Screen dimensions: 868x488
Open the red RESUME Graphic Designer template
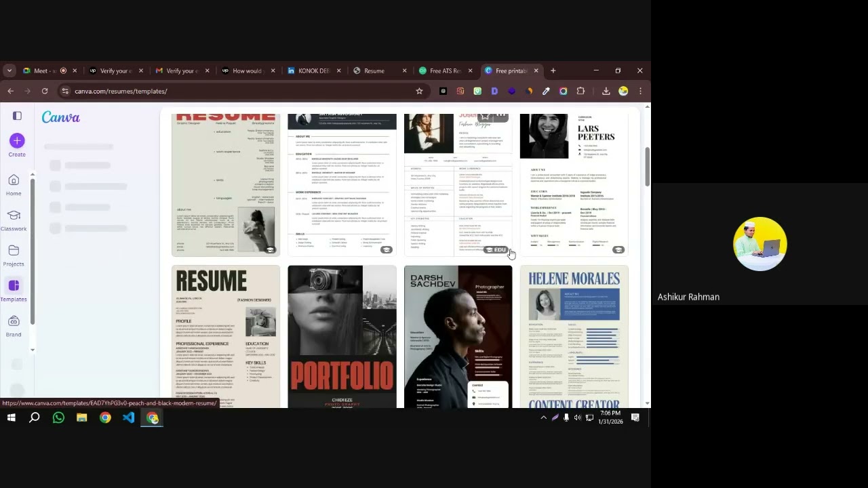tap(226, 185)
